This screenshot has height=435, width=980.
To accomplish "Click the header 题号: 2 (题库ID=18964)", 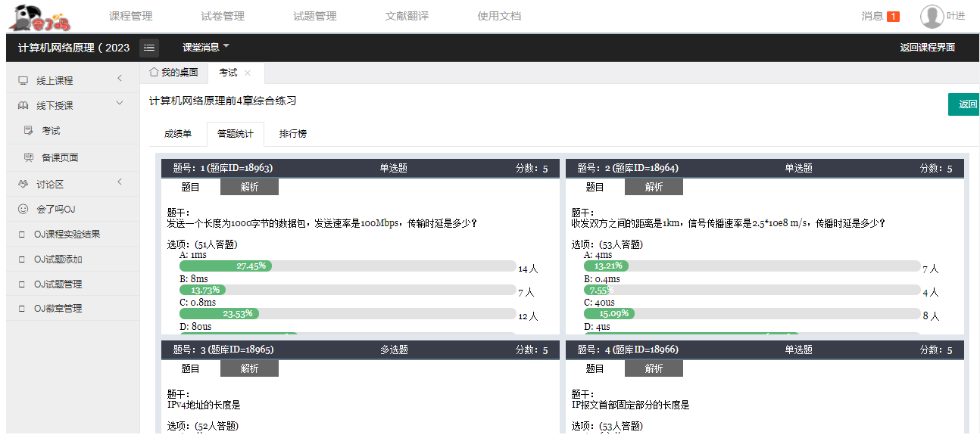I will tap(627, 168).
